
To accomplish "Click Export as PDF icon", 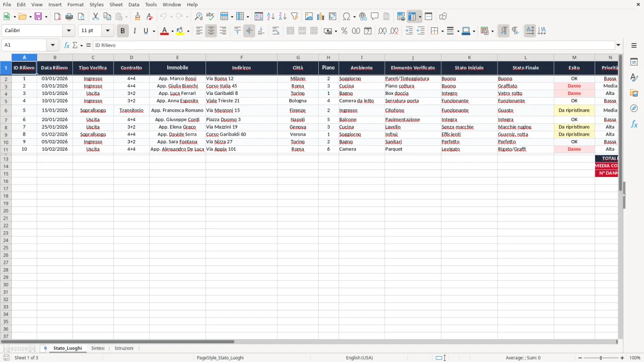I will pyautogui.click(x=57, y=17).
